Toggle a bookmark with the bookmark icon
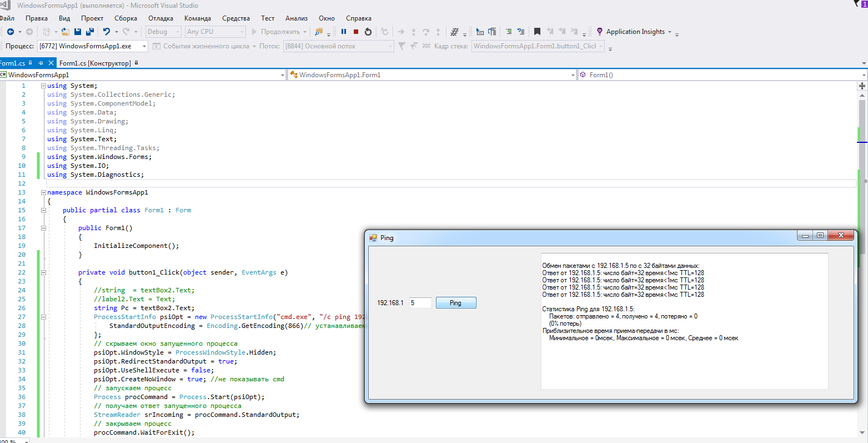The image size is (868, 443). 537,32
